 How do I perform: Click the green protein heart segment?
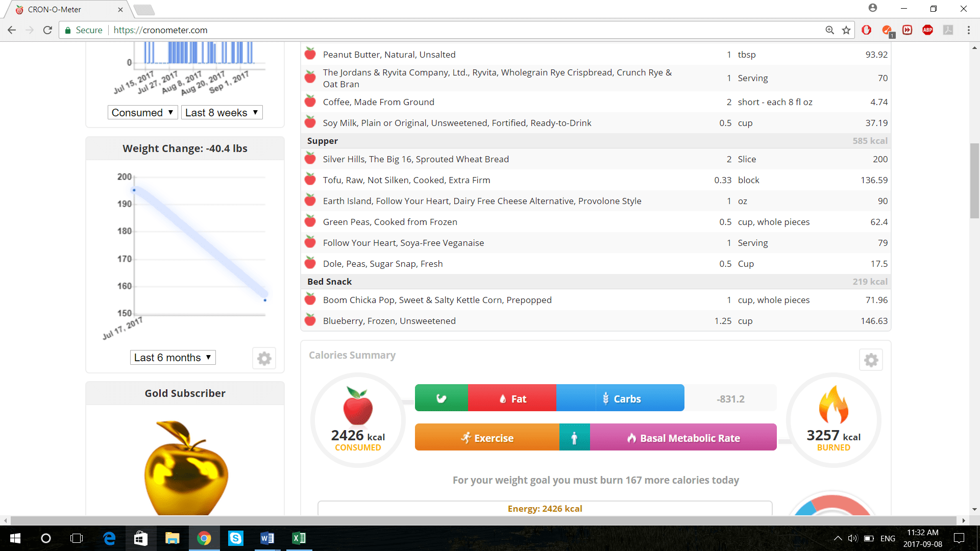click(442, 398)
